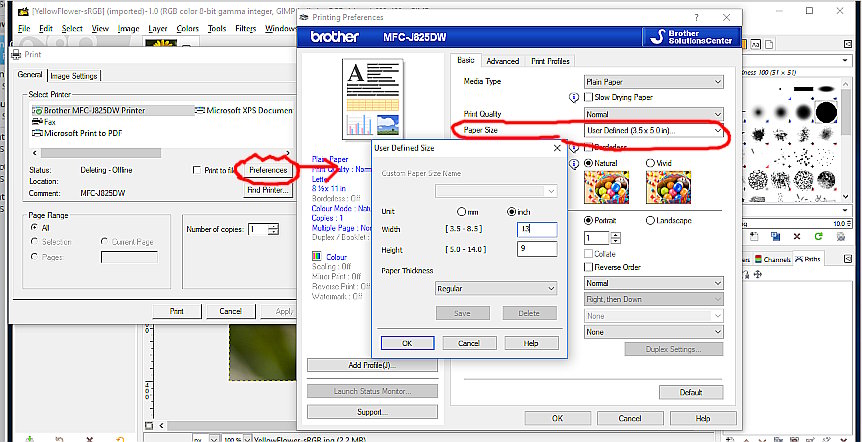The width and height of the screenshot is (862, 442).
Task: Choose Landscape orientation
Action: point(650,220)
